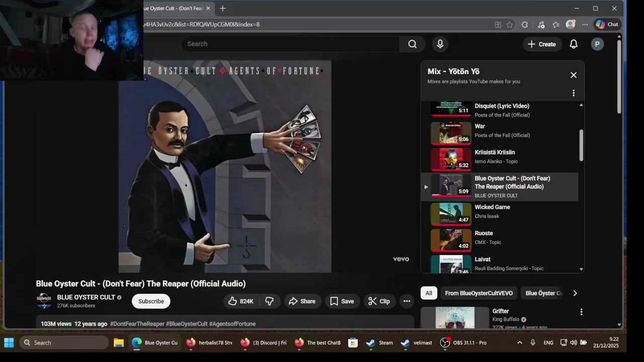Click the tray microphone icon
The width and height of the screenshot is (644, 362).
coord(533,343)
